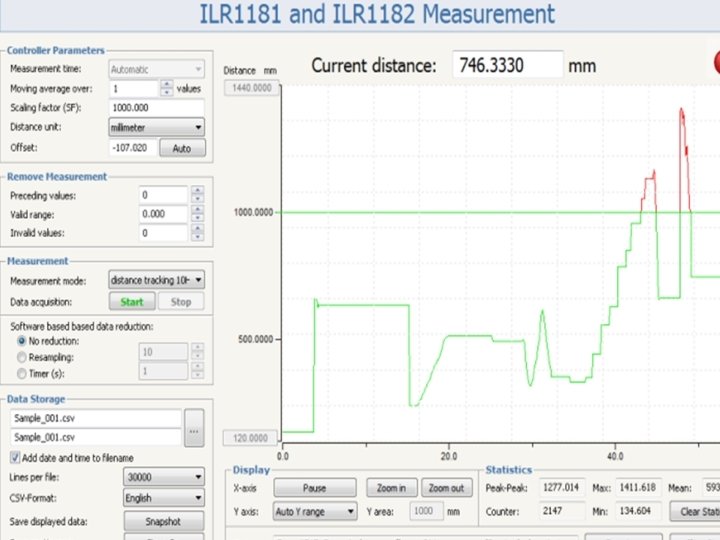Open the Distance unit millimeter dropdown
720x540 pixels.
[x=156, y=127]
